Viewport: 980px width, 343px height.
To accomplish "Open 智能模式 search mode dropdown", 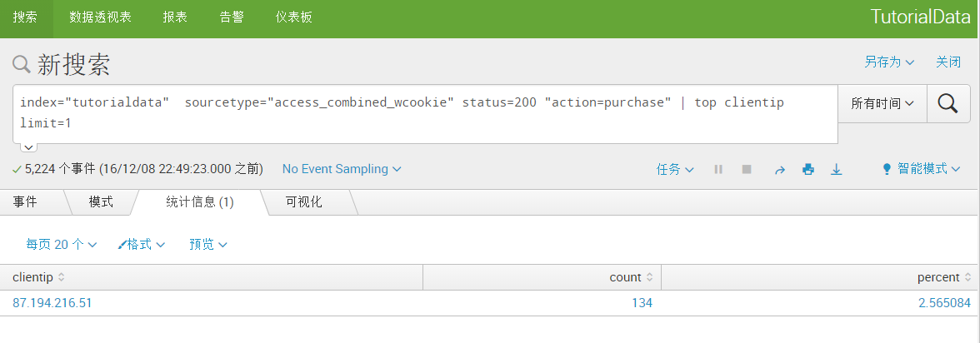I will [921, 169].
